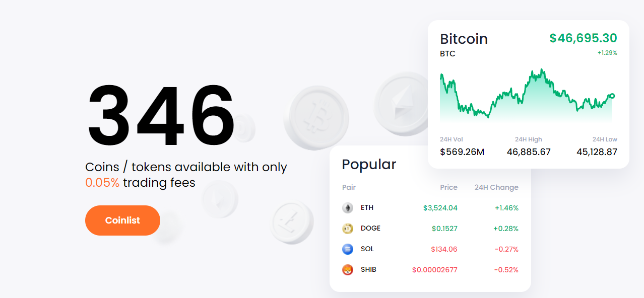Click the $569.26M 24H volume value

462,152
